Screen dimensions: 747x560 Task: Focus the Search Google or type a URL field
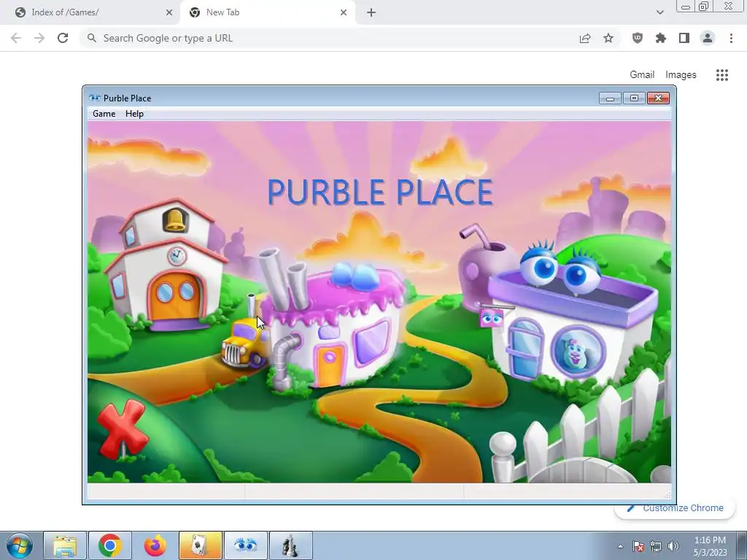coord(329,38)
